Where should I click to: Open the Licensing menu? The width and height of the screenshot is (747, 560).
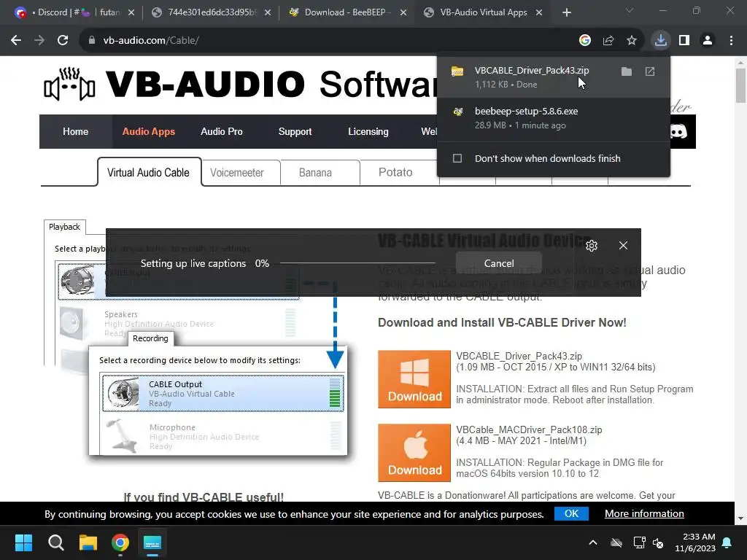pyautogui.click(x=368, y=131)
